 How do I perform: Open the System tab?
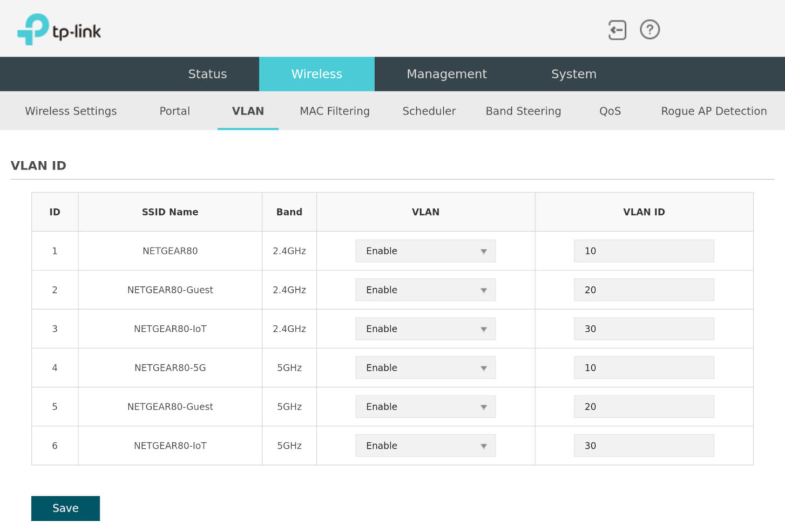573,74
